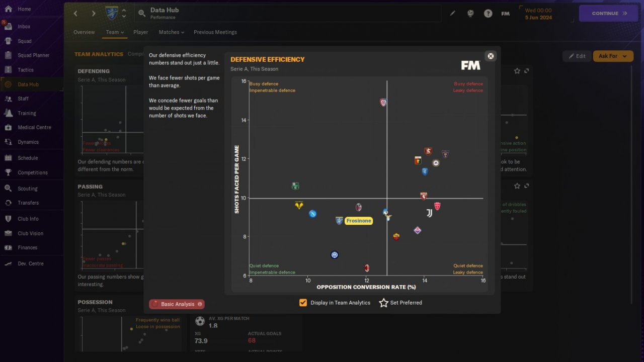The height and width of the screenshot is (362, 644).
Task: Click the Edit button
Action: click(577, 56)
